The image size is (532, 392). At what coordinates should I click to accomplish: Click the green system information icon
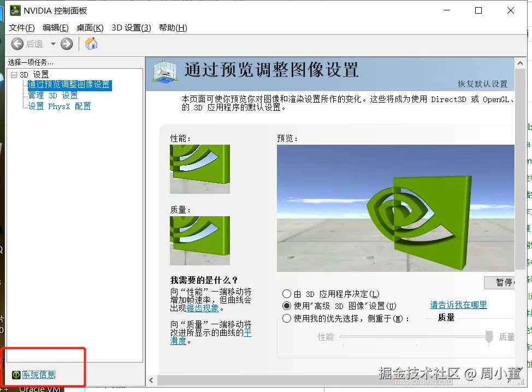(x=16, y=375)
